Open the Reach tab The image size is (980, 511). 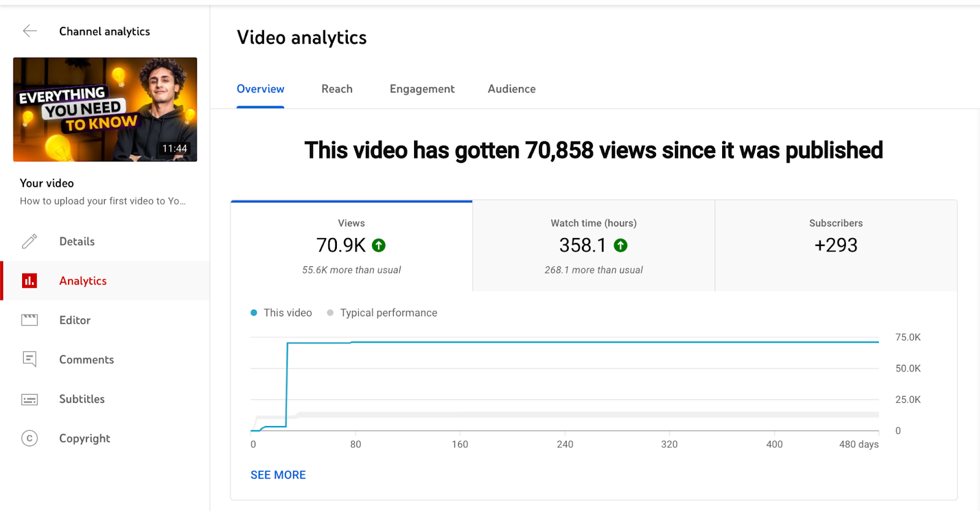[x=337, y=89]
